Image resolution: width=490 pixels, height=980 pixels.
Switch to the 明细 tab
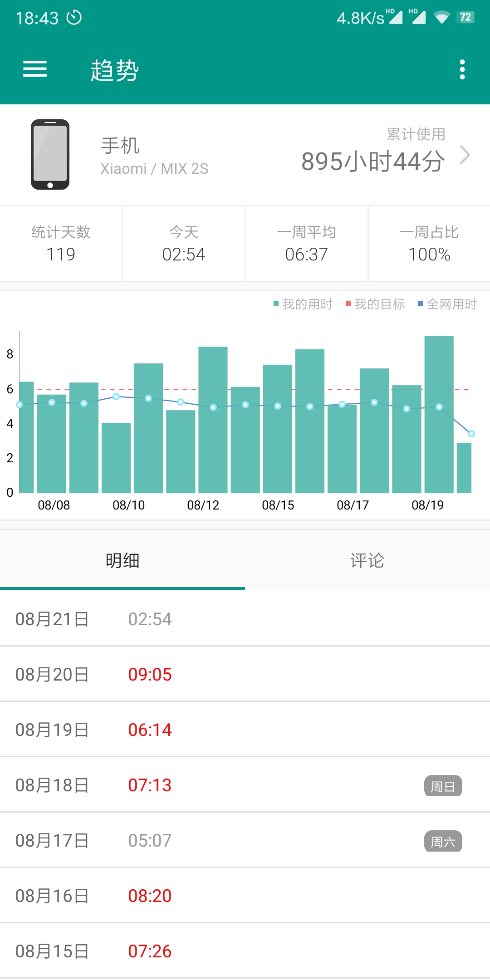point(122,561)
